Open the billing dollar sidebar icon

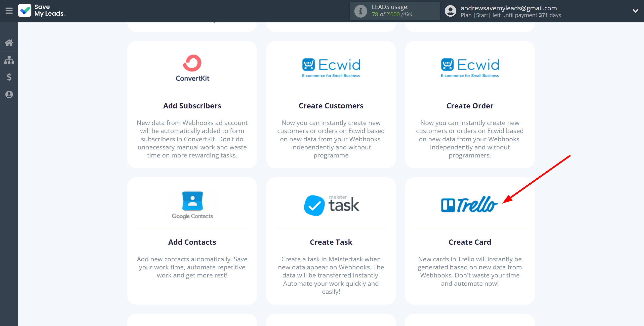[x=9, y=77]
